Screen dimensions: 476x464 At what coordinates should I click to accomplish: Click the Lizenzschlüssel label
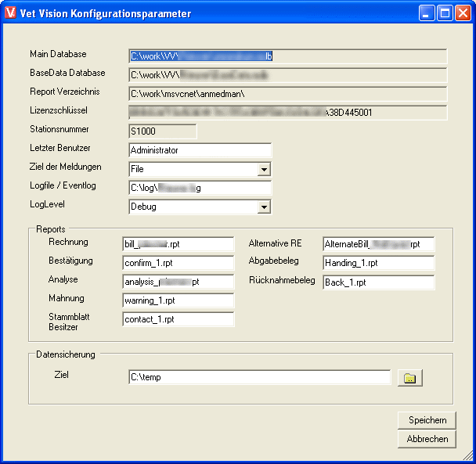pyautogui.click(x=59, y=110)
